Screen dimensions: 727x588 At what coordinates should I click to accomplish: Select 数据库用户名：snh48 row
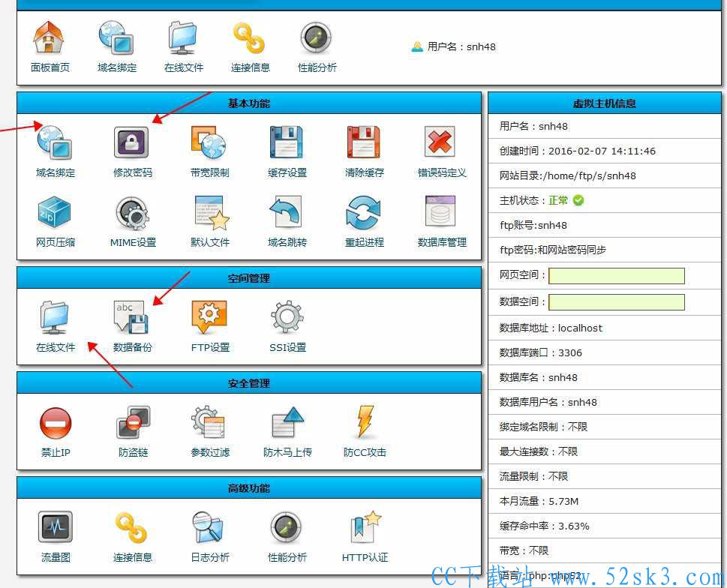click(x=605, y=402)
